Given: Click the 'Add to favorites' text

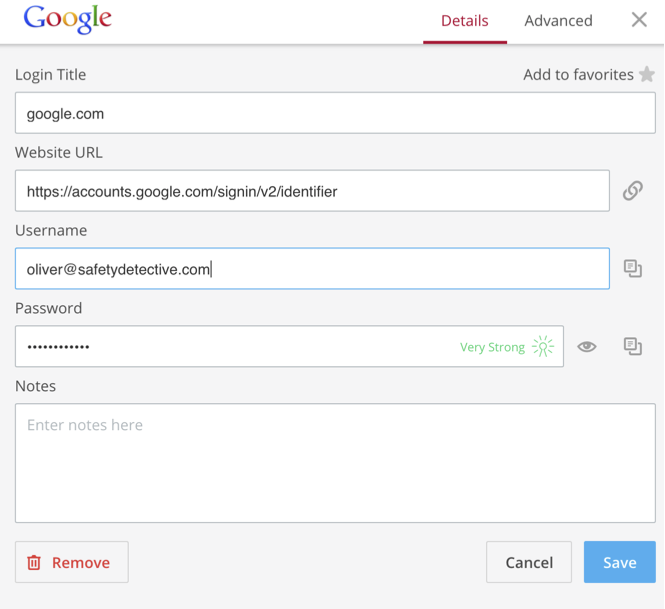Looking at the screenshot, I should pyautogui.click(x=578, y=75).
